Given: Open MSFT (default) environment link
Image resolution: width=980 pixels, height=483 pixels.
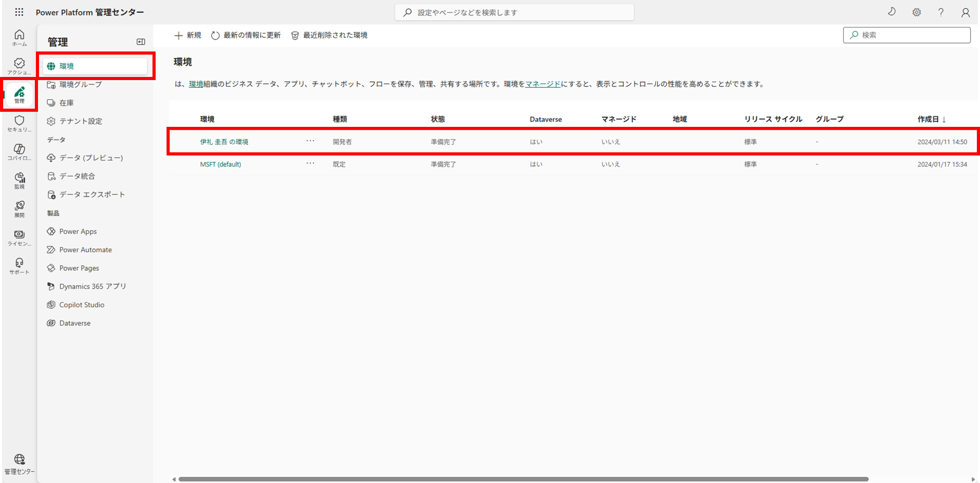Looking at the screenshot, I should click(221, 164).
